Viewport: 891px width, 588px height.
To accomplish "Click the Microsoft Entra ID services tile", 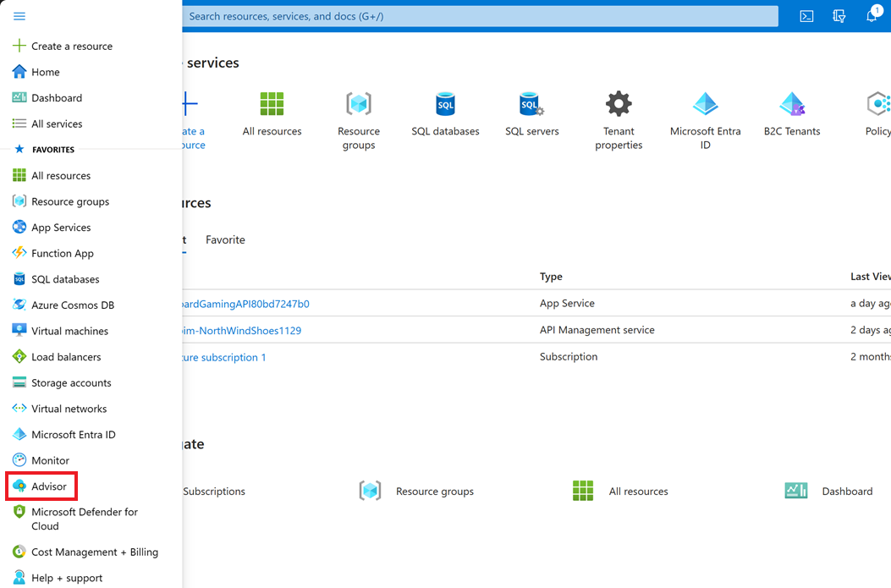I will pyautogui.click(x=705, y=121).
